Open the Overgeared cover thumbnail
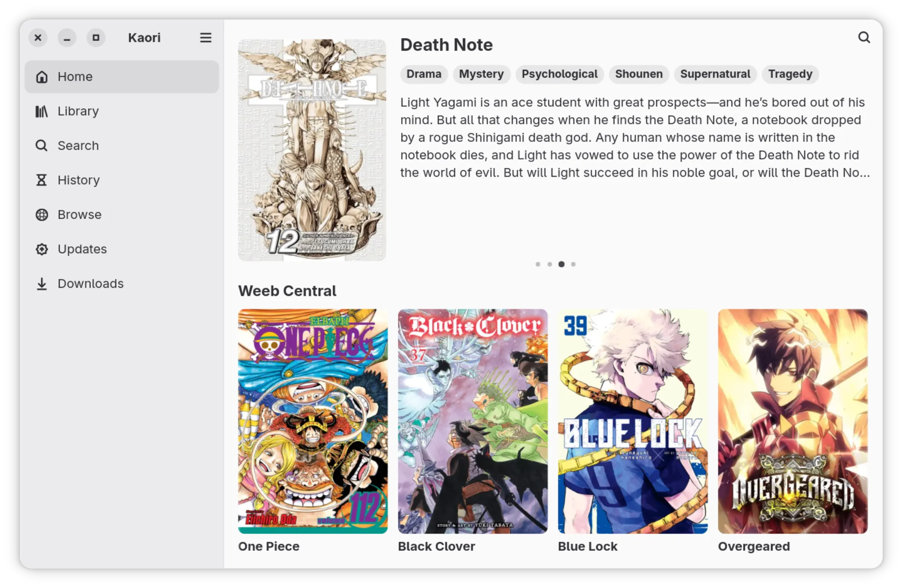This screenshot has width=902, height=588. pos(793,421)
